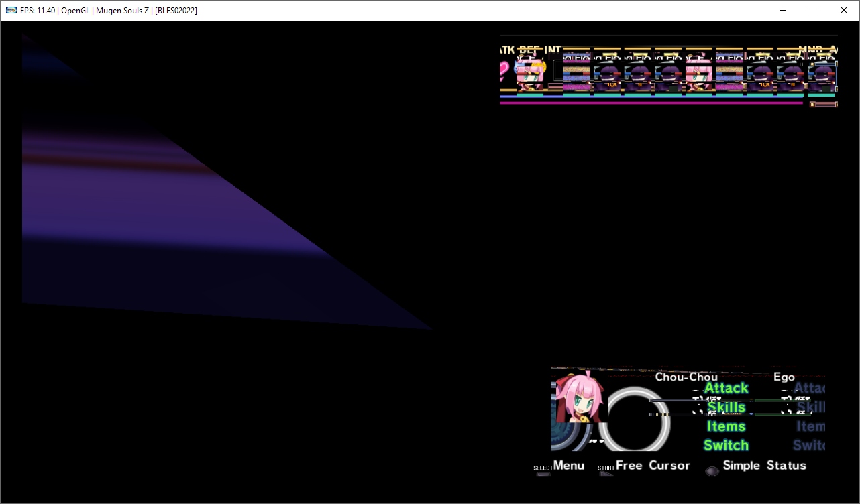Click the Ego label
The image size is (860, 504).
[784, 377]
